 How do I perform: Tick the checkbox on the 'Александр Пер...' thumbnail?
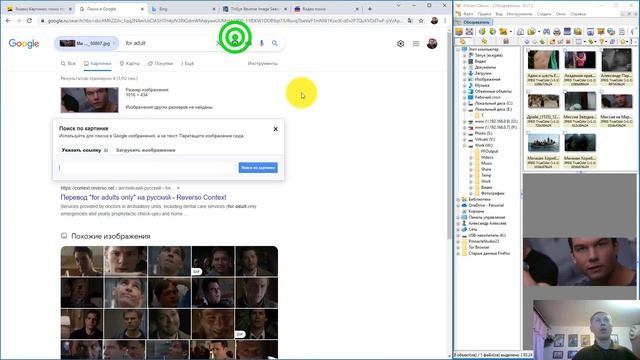coord(602,50)
